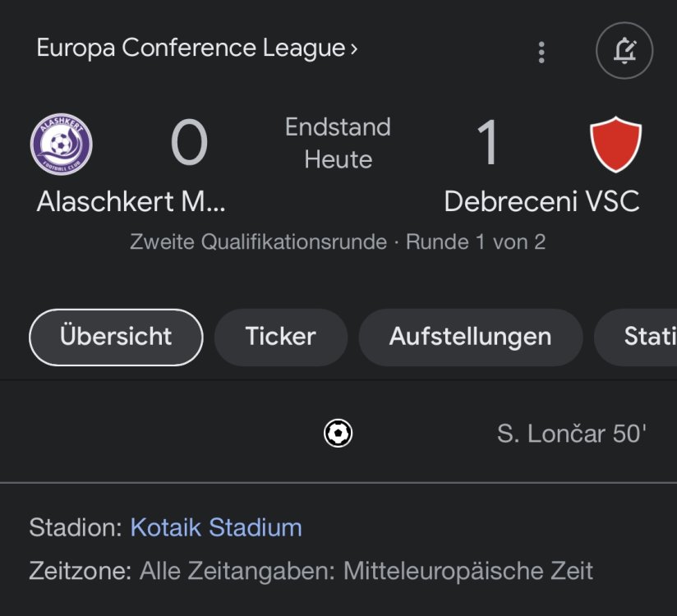Screen dimensions: 677x616
Task: Click the red Debreceni VSC shield logo
Action: [616, 145]
